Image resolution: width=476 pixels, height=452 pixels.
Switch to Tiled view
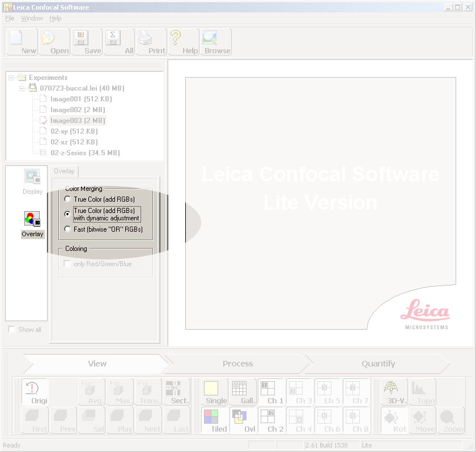point(215,420)
